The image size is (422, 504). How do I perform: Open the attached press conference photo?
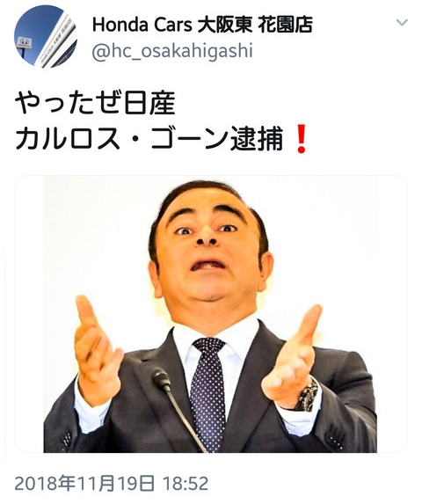coord(211,314)
